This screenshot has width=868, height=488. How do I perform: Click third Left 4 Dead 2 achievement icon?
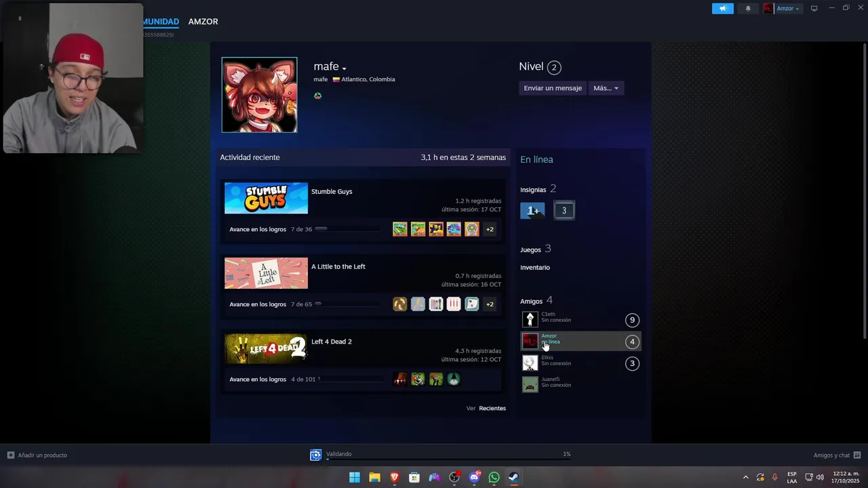(x=436, y=380)
